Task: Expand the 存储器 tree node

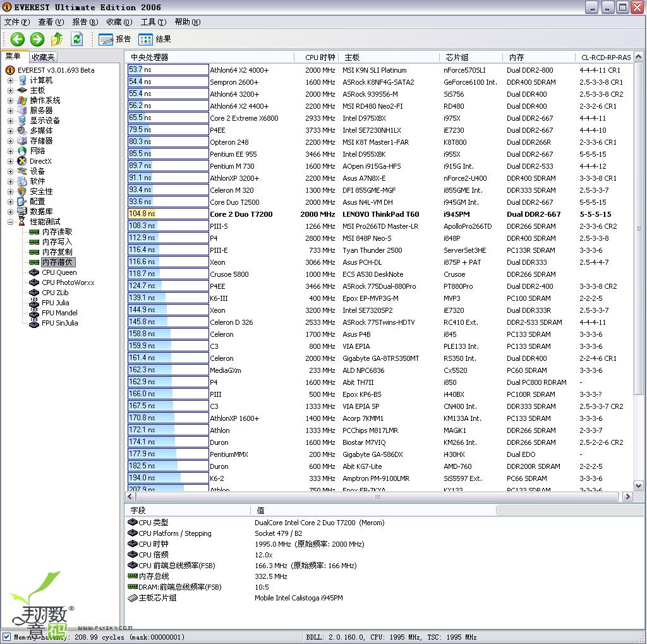Action: [10, 141]
